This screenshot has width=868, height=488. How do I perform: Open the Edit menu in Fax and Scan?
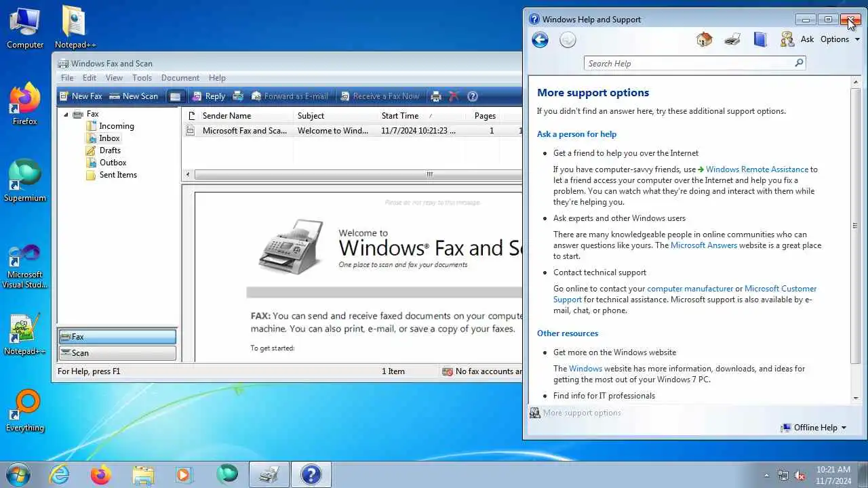(90, 78)
